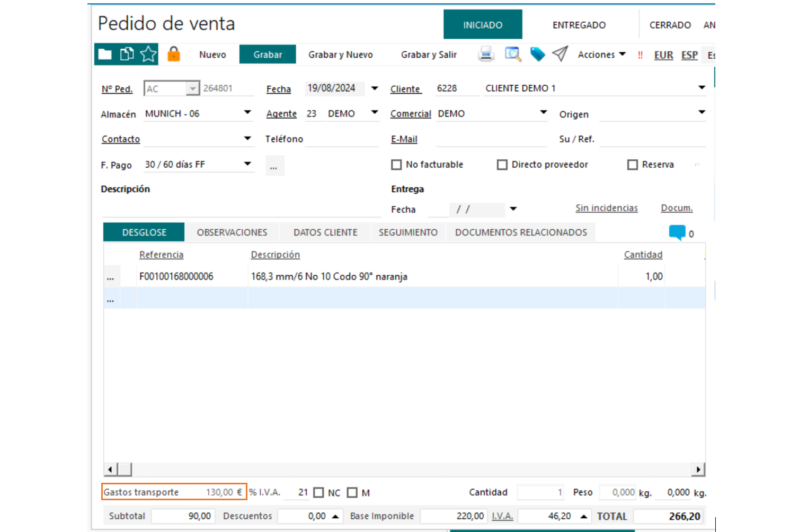Image resolution: width=808 pixels, height=532 pixels.
Task: Open the Sin incidencias link
Action: (607, 208)
